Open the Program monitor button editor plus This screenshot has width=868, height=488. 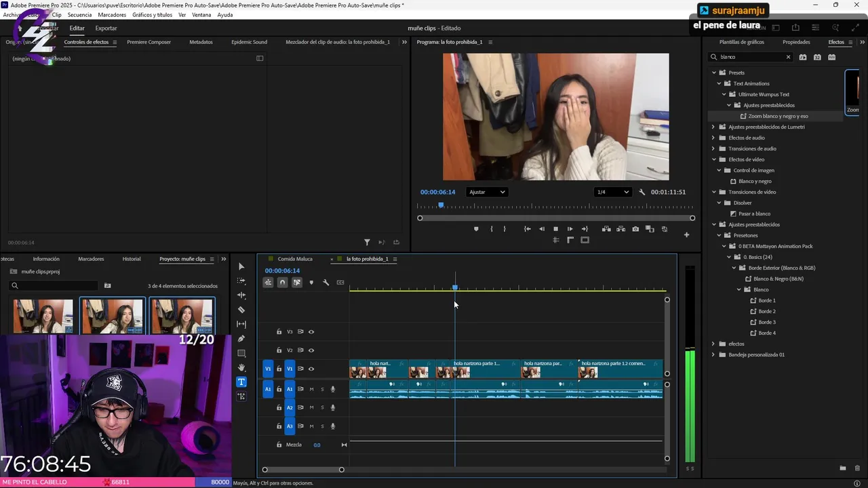pos(686,235)
